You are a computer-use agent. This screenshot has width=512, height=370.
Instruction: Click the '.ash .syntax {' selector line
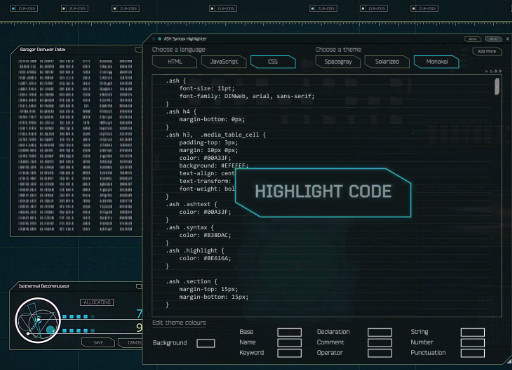click(190, 228)
